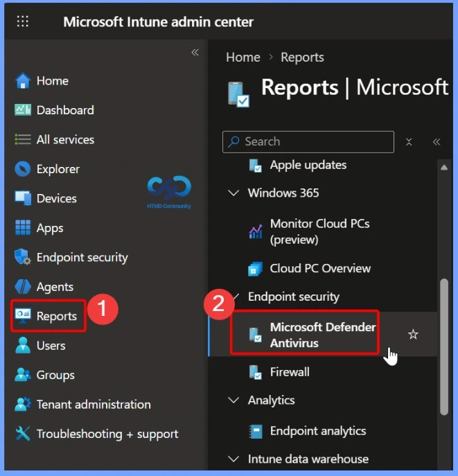Image resolution: width=458 pixels, height=476 pixels.
Task: Click the search magnifier icon
Action: pos(234,141)
